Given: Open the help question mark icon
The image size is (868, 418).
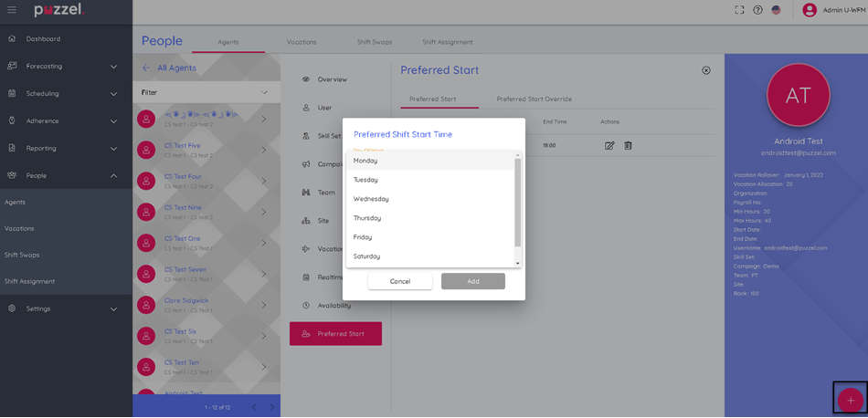Looking at the screenshot, I should (757, 10).
